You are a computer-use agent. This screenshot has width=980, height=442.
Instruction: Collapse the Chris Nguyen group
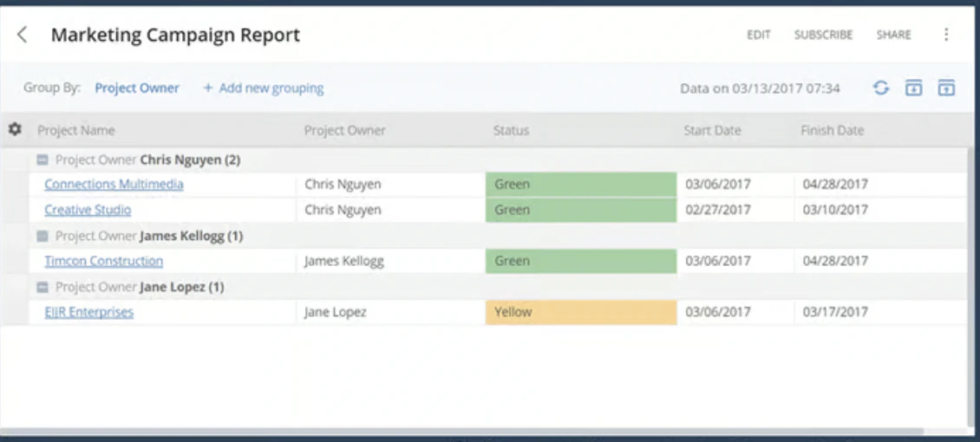click(x=42, y=160)
